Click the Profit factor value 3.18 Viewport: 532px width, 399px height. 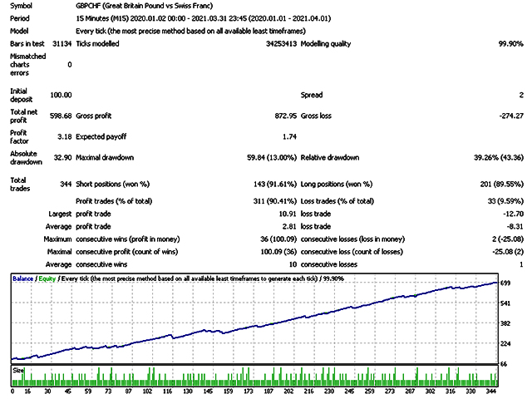(65, 136)
